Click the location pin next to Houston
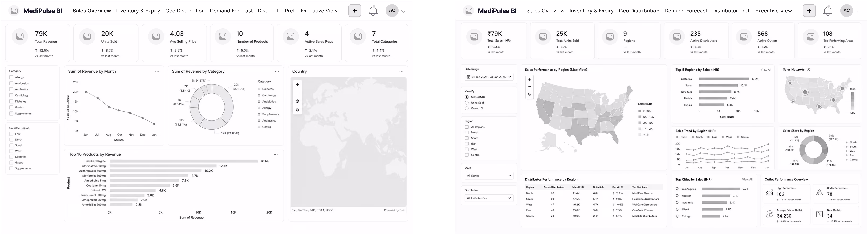 coord(677,196)
